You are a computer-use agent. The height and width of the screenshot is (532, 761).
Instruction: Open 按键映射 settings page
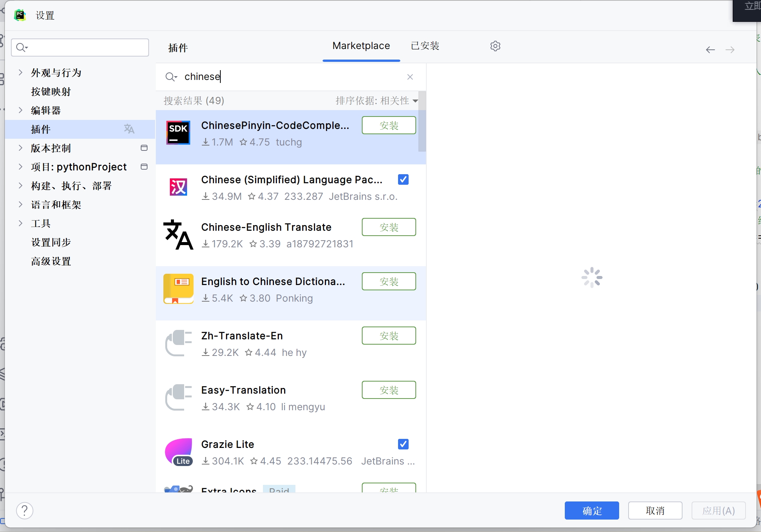pos(51,92)
